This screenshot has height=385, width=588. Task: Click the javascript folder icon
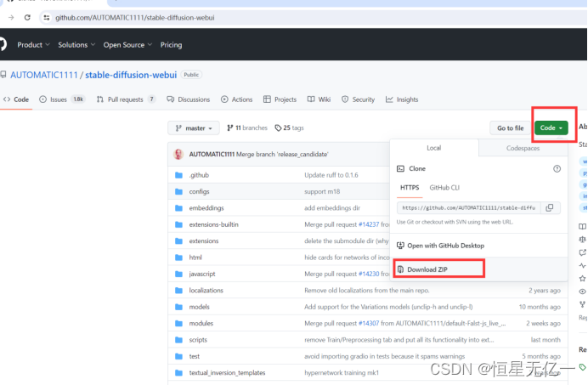tap(179, 275)
